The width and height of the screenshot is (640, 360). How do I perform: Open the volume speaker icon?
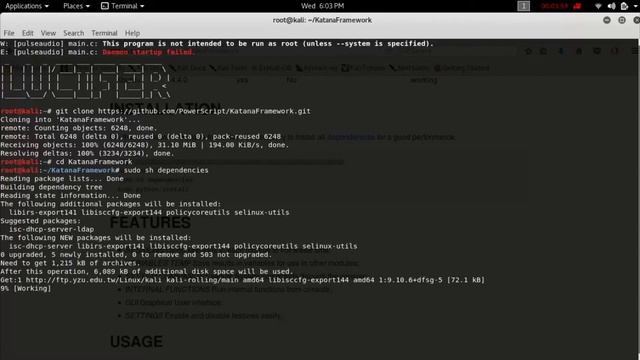pyautogui.click(x=611, y=6)
